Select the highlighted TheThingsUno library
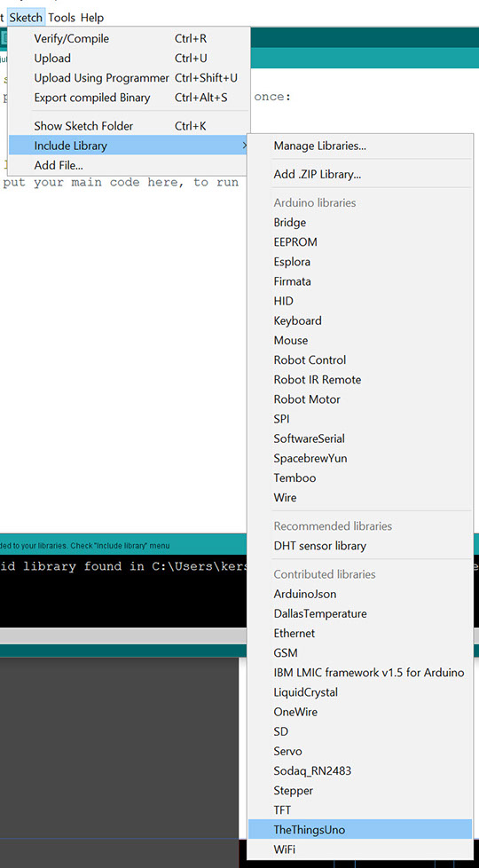The width and height of the screenshot is (479, 868). click(x=360, y=830)
